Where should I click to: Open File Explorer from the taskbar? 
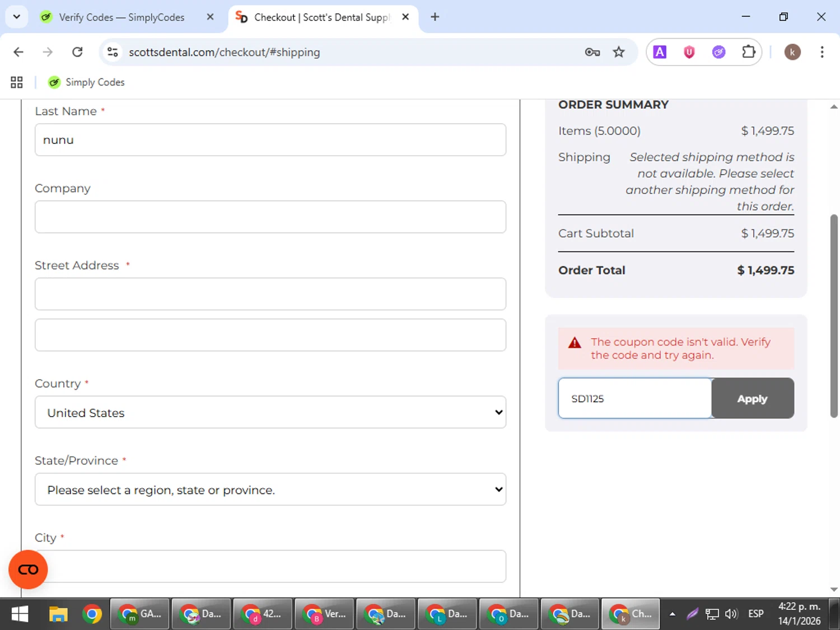click(58, 614)
